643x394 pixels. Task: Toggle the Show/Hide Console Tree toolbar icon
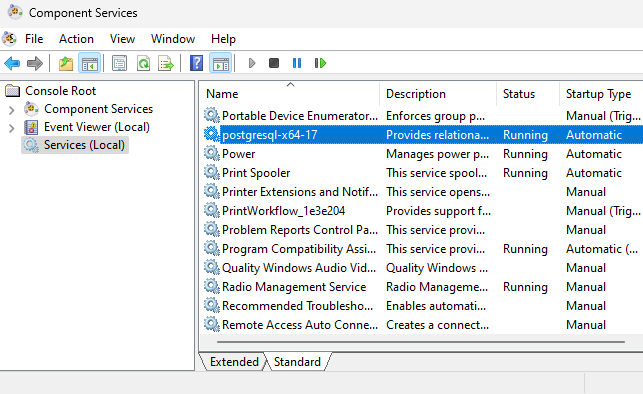click(89, 63)
